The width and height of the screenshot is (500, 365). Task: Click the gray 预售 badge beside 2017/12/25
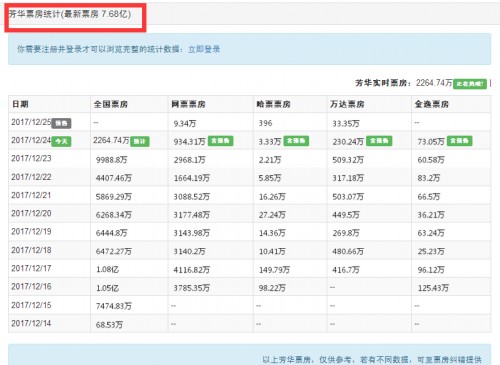coord(61,123)
